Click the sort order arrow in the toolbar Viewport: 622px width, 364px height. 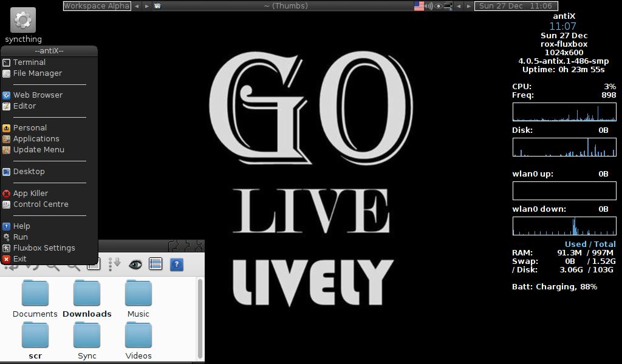click(115, 264)
